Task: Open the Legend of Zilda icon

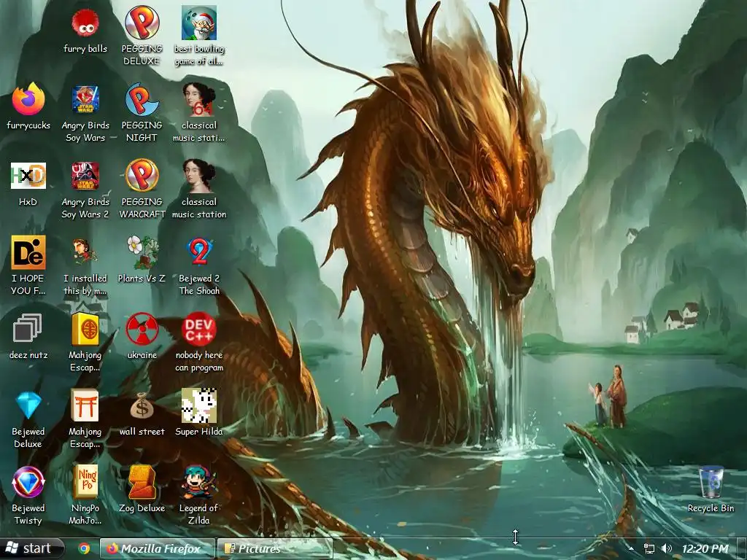Action: (x=199, y=483)
